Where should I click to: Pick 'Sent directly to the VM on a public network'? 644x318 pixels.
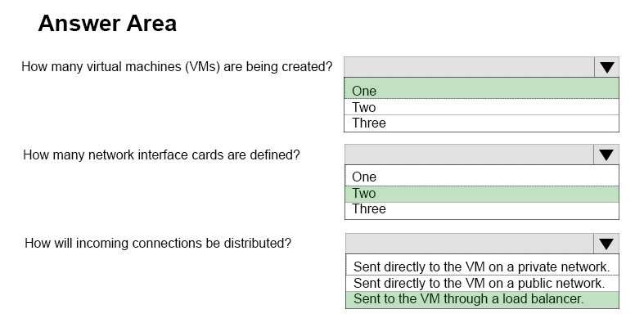click(482, 283)
